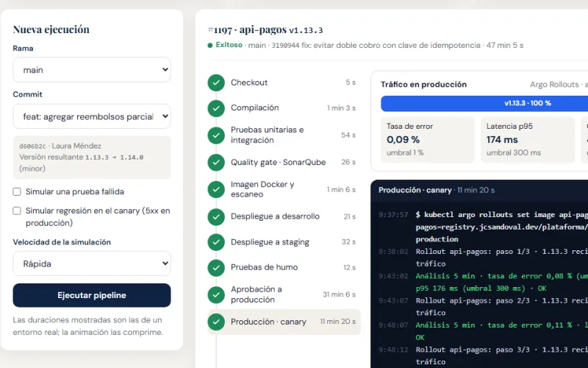Select the Pruebas de humo label
The image size is (588, 368).
click(265, 267)
